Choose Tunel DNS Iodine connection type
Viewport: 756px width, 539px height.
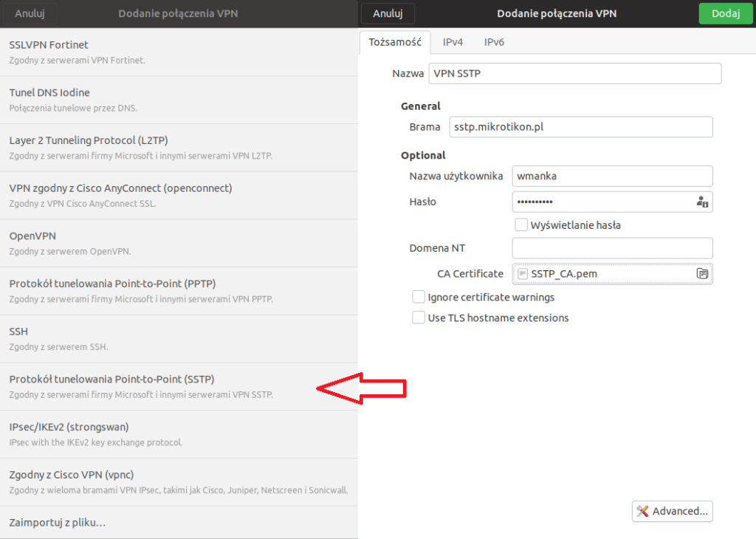[179, 100]
